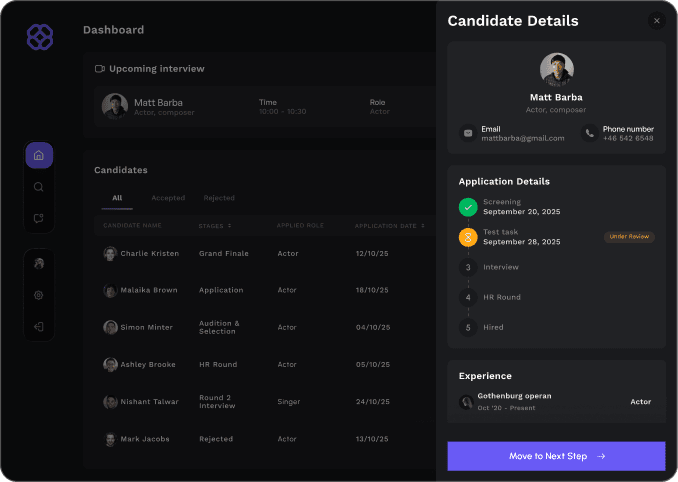Click the Test task September 28, 2025 date
This screenshot has height=482, width=678.
(x=521, y=242)
